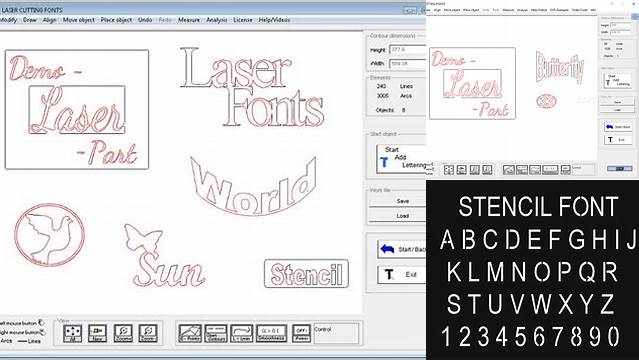Click the blue arrow Start/Back button
The height and width of the screenshot is (360, 639).
(x=402, y=249)
